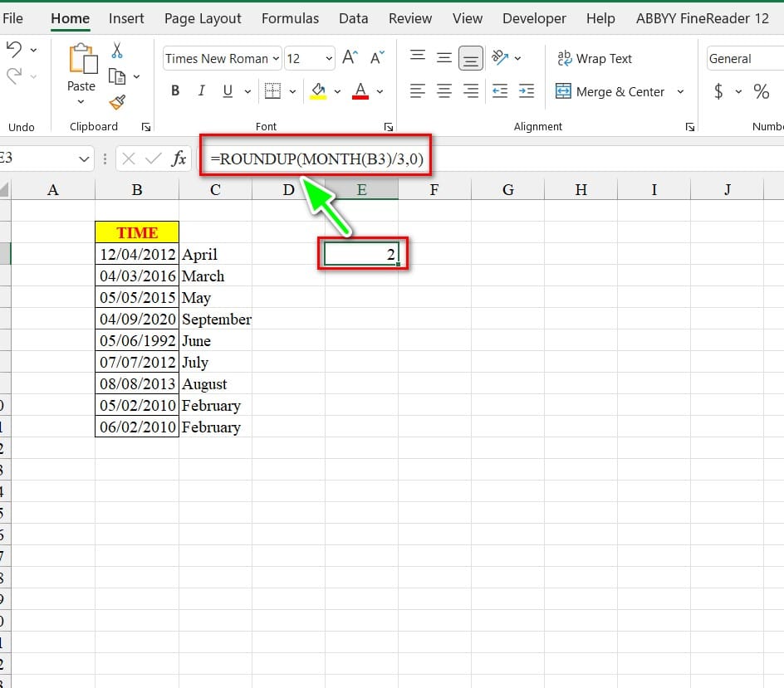Toggle Bold formatting

175,91
